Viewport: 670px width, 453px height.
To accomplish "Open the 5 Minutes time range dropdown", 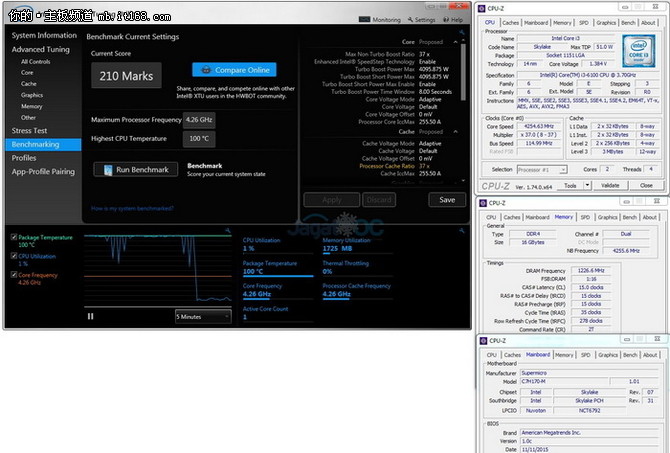I will [205, 316].
